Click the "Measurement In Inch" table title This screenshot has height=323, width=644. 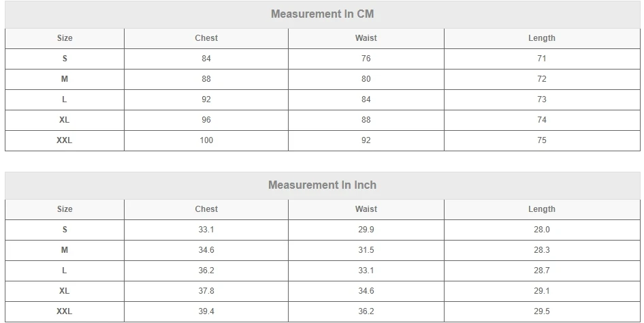coord(322,185)
